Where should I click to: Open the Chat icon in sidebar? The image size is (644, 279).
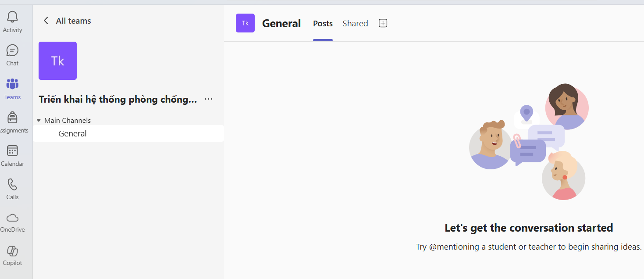point(12,51)
